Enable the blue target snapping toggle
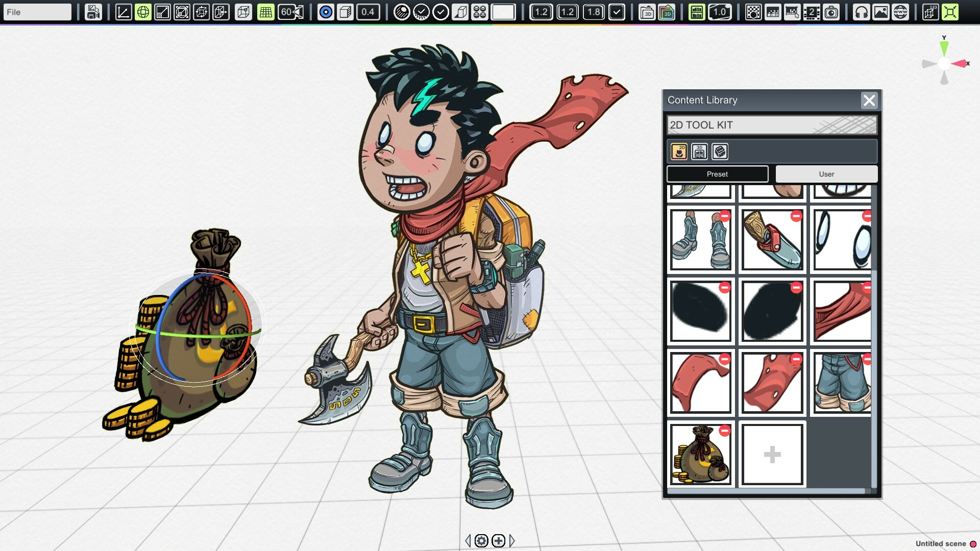The height and width of the screenshot is (551, 980). click(326, 12)
